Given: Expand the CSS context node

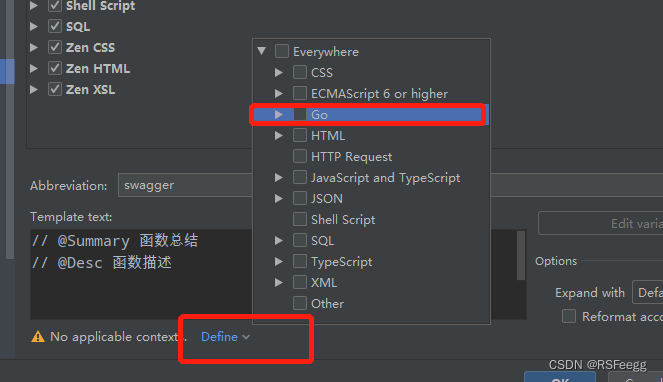Looking at the screenshot, I should tap(279, 72).
